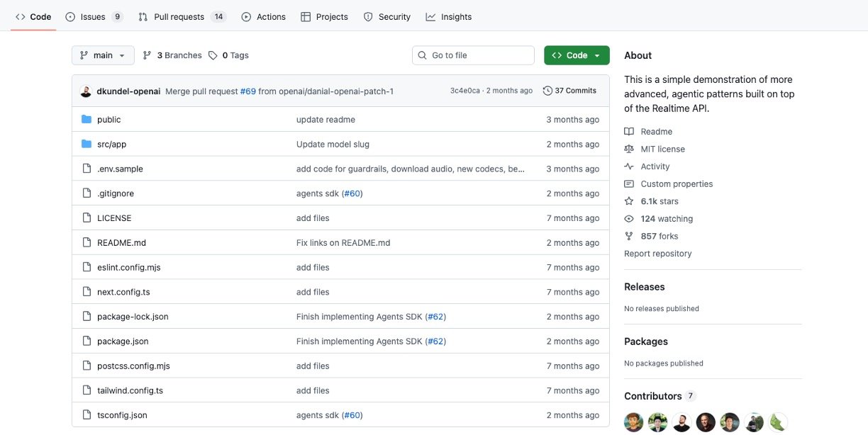The height and width of the screenshot is (435, 868).
Task: Click the forks icon in About
Action: (x=629, y=236)
